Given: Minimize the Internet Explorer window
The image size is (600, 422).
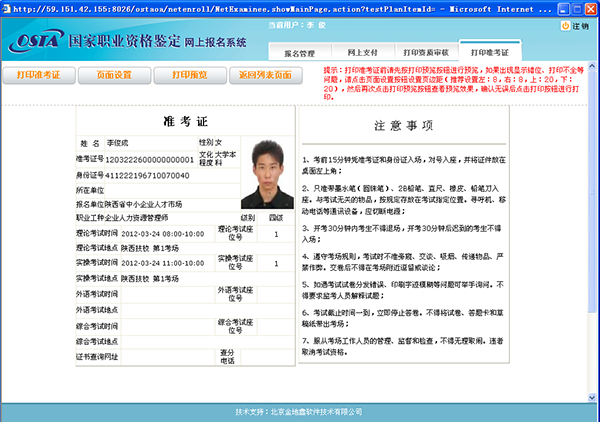Looking at the screenshot, I should click(563, 9).
